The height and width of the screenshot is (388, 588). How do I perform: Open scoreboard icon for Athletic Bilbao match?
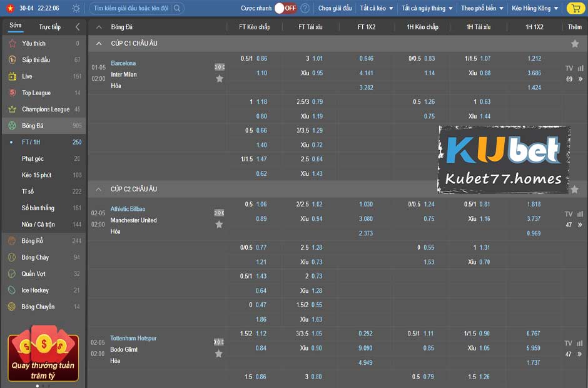pos(220,213)
